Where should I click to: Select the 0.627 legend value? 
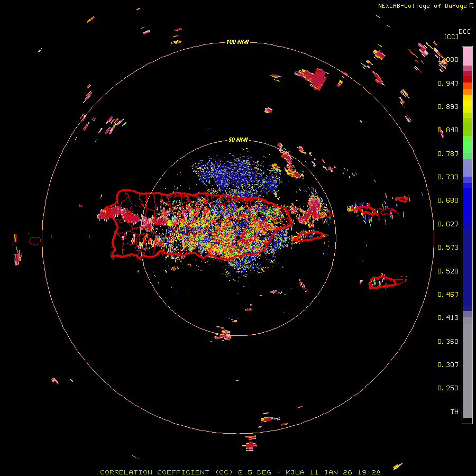click(x=448, y=224)
